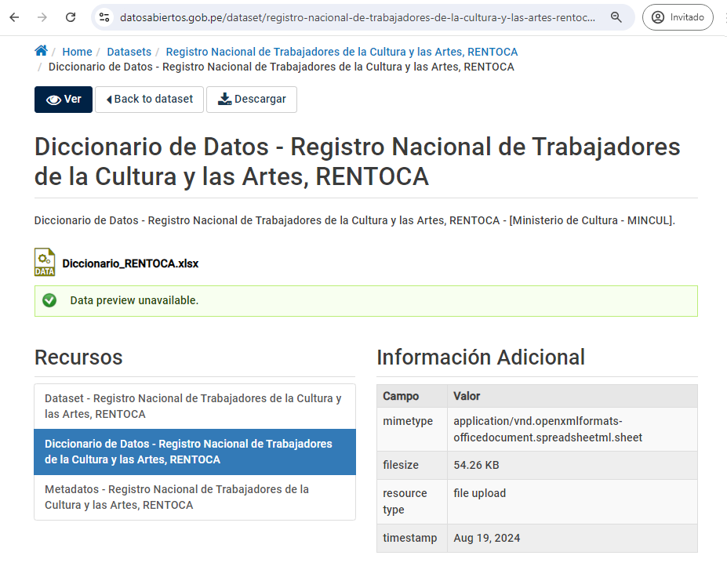Click the zoom magnifier icon in address bar

coord(616,17)
